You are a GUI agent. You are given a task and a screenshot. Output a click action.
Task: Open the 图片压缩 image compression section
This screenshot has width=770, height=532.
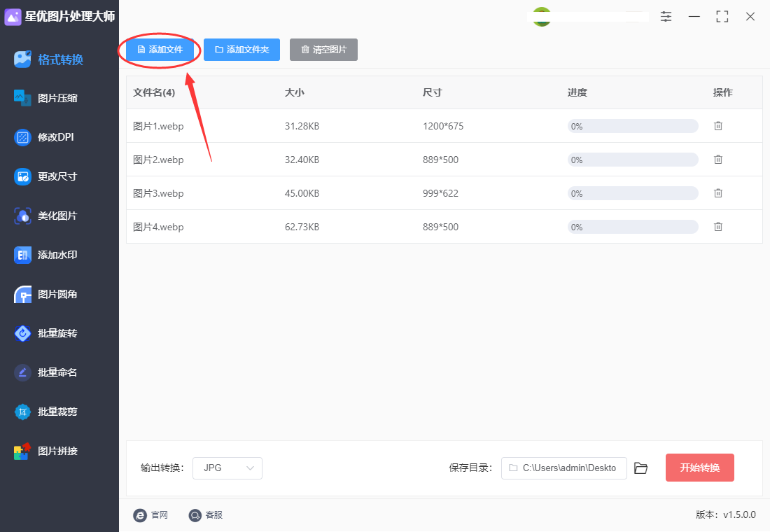point(46,98)
